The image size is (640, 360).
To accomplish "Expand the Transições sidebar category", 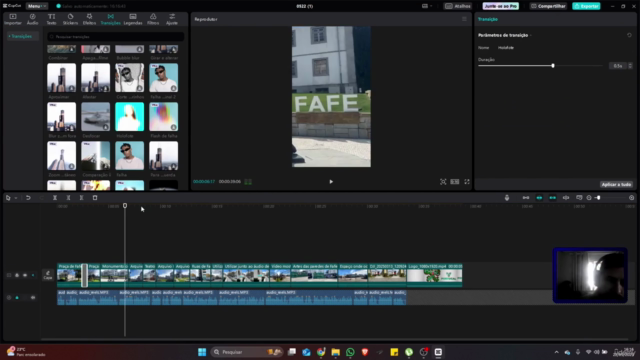I will click(x=21, y=36).
